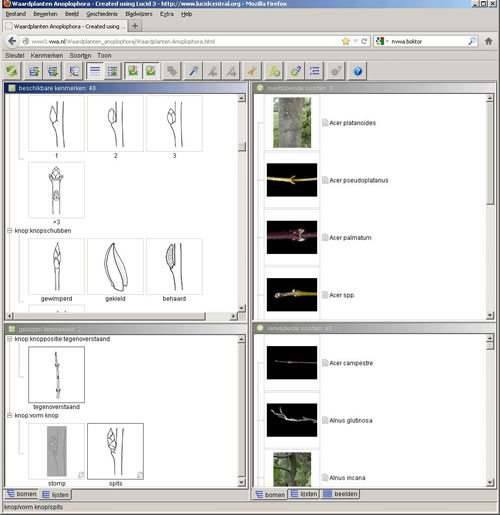The width and height of the screenshot is (500, 515).
Task: Bookmark page with the star icon
Action: [x=346, y=41]
